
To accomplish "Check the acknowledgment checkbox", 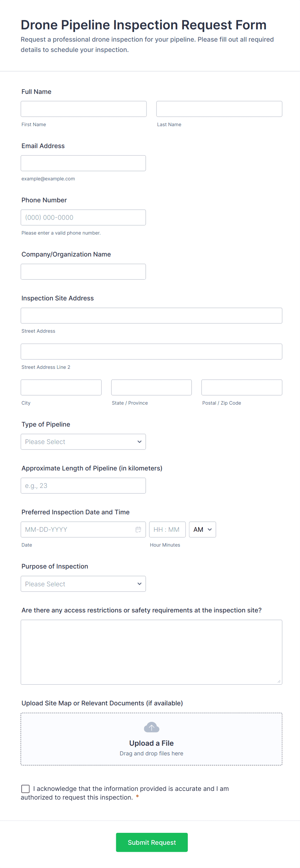I will point(25,789).
